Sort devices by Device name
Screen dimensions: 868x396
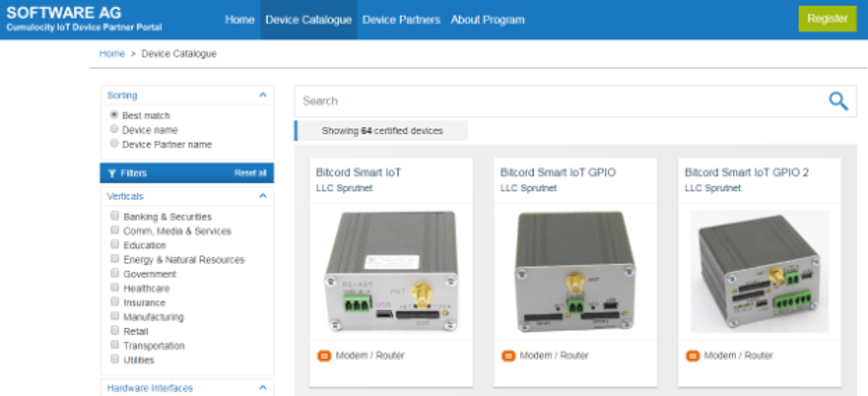click(x=114, y=130)
